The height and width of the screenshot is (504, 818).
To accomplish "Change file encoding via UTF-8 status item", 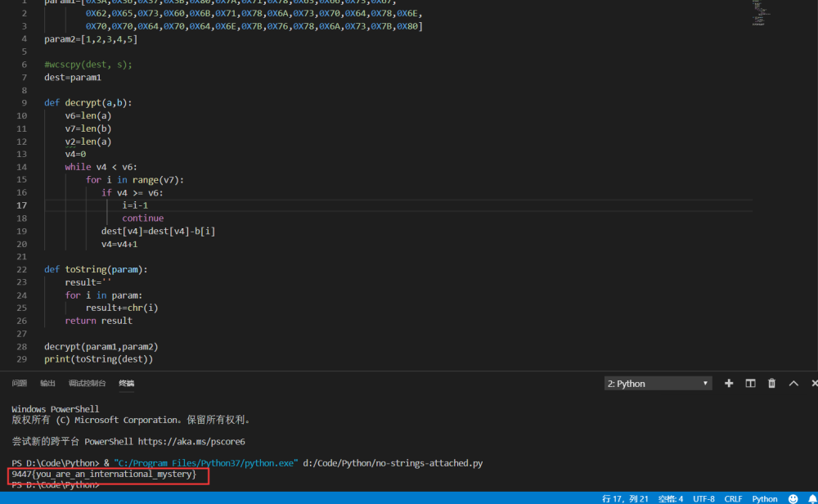I will 703,499.
